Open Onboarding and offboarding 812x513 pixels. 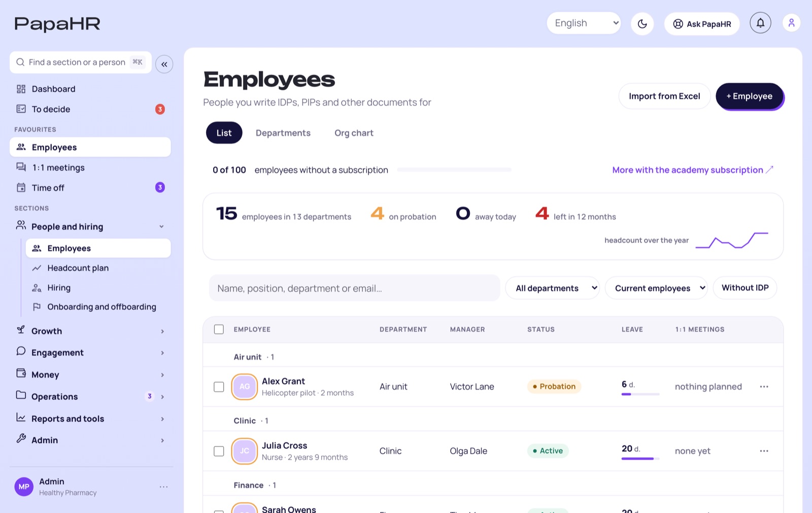click(98, 307)
